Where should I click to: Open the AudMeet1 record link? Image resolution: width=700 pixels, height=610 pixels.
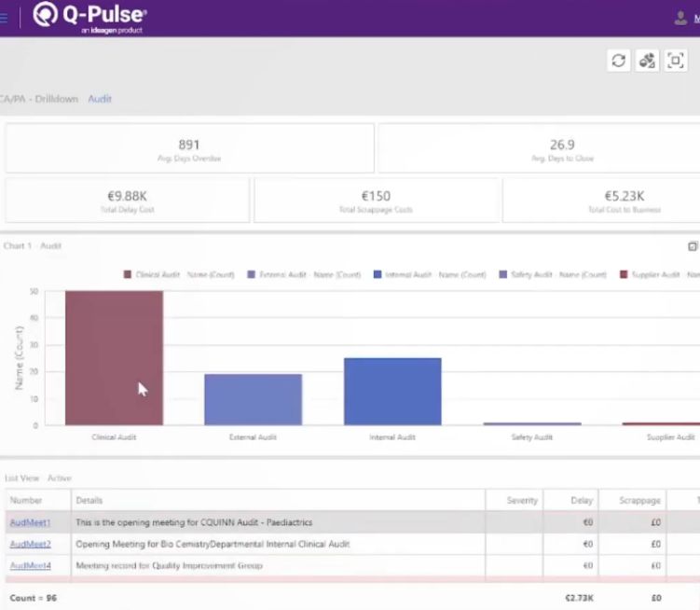[31, 522]
